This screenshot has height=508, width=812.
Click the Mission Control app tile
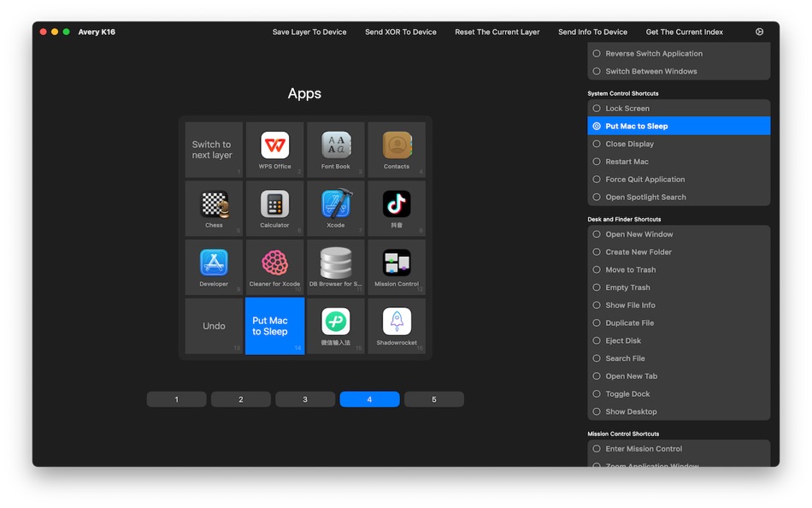click(x=397, y=268)
